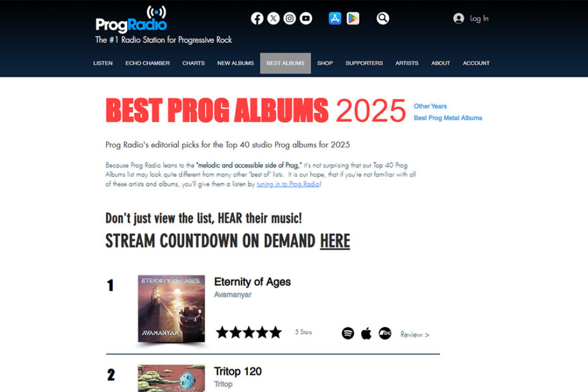This screenshot has height=392, width=588.
Task: Open Eternity of Ages on Apple Music
Action: click(x=366, y=333)
